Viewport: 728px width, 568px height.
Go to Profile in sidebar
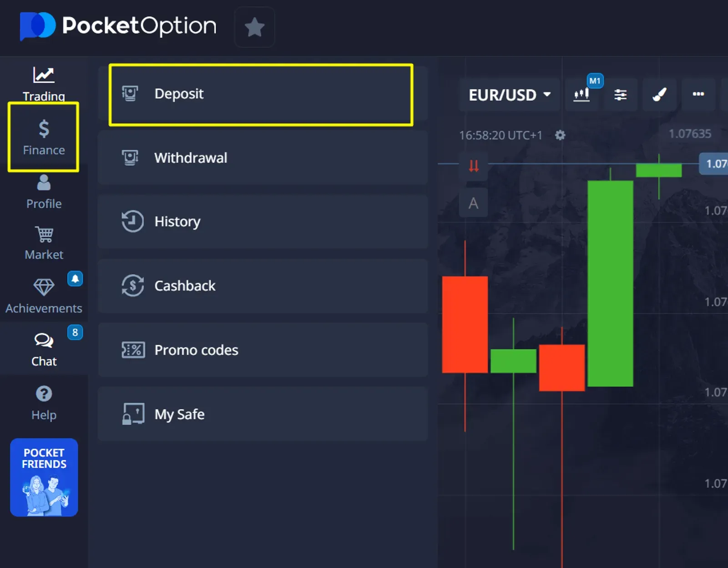(x=44, y=191)
